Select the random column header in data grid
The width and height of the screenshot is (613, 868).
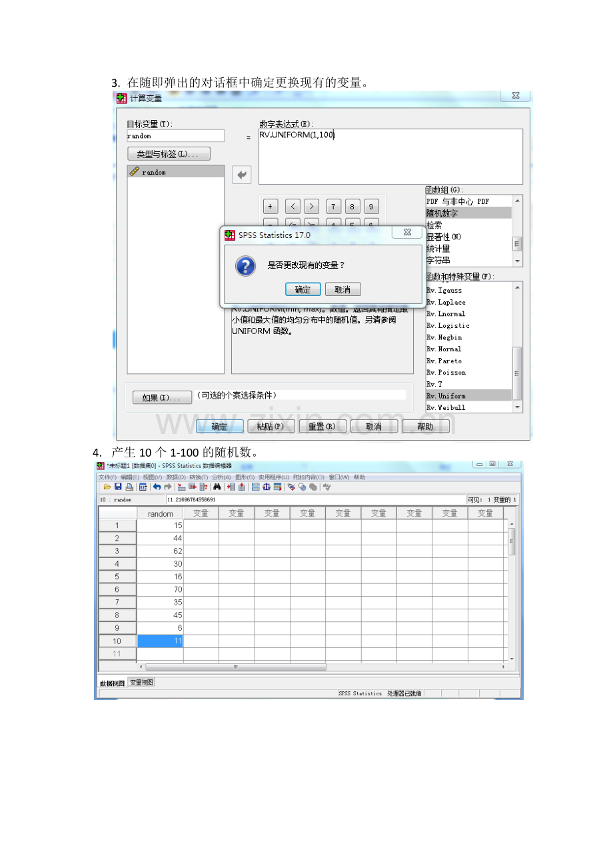tap(160, 513)
